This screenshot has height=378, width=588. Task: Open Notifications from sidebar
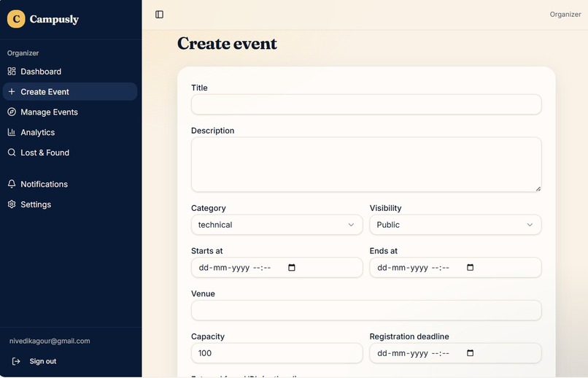click(x=70, y=184)
